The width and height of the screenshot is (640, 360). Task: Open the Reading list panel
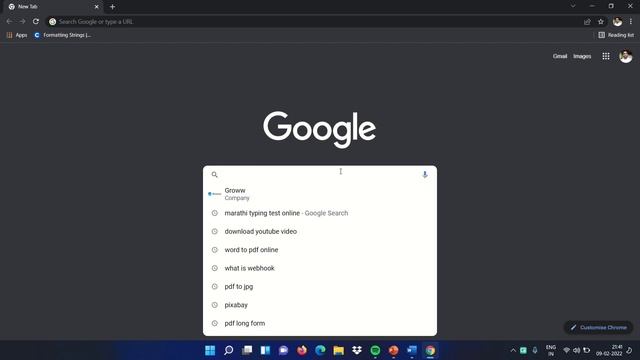616,35
